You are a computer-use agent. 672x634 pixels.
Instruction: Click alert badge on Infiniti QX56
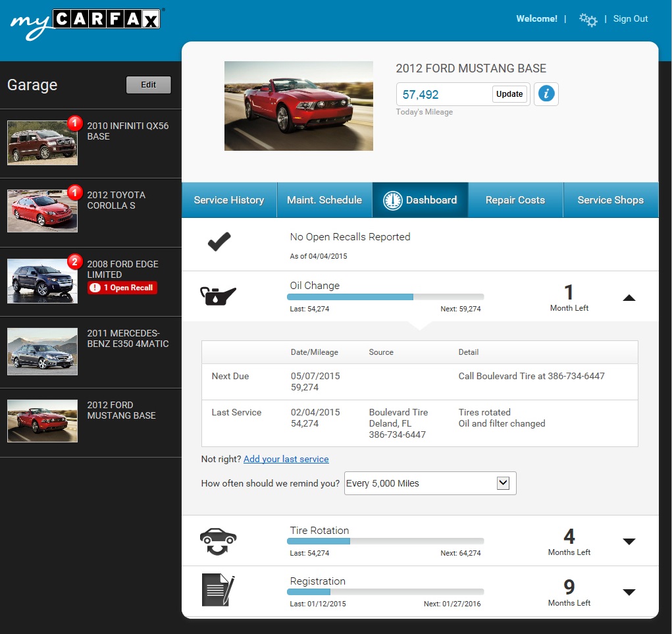(74, 123)
